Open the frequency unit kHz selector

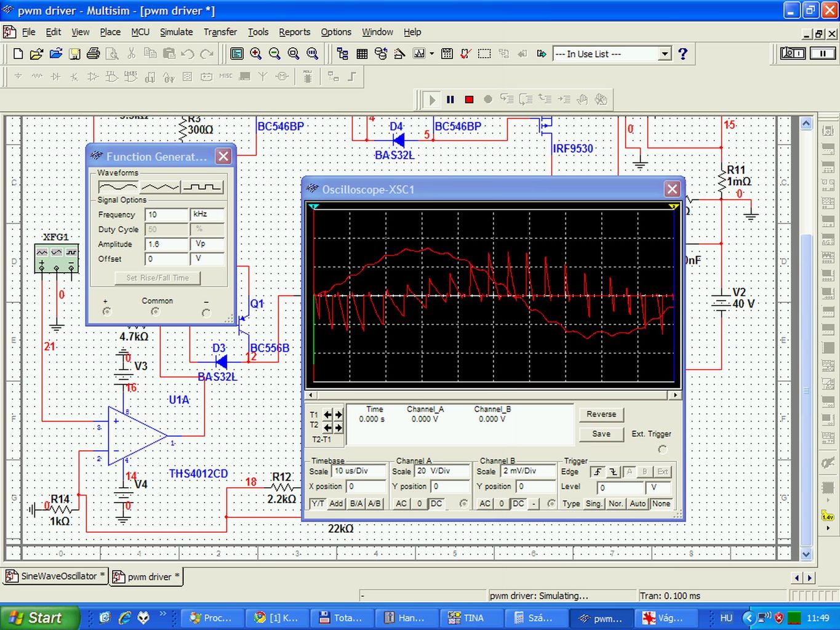[x=206, y=214]
